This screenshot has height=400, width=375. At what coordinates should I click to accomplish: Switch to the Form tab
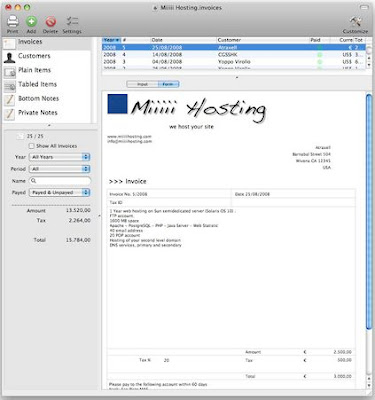pos(168,84)
